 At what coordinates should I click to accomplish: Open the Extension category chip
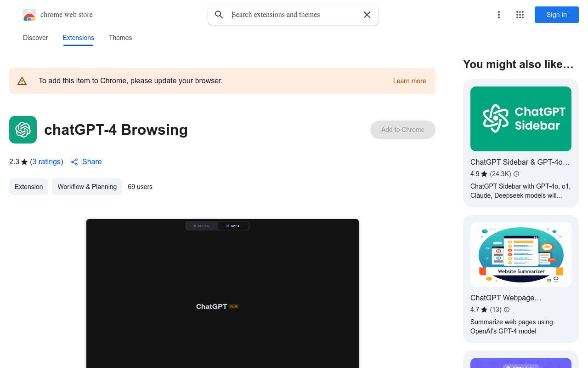[28, 187]
